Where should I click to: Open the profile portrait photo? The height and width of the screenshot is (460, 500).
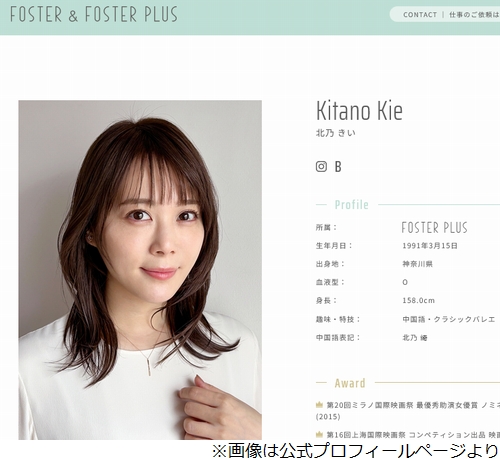point(140,270)
